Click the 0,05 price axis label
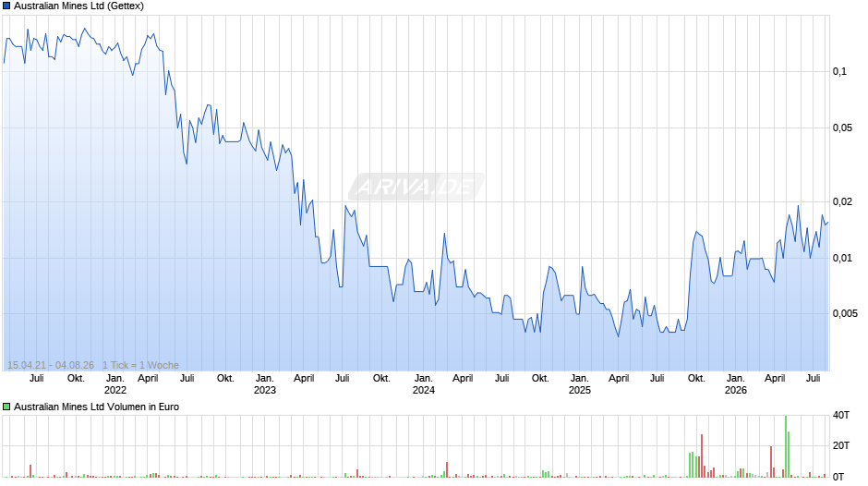The height and width of the screenshot is (486, 868). 842,128
